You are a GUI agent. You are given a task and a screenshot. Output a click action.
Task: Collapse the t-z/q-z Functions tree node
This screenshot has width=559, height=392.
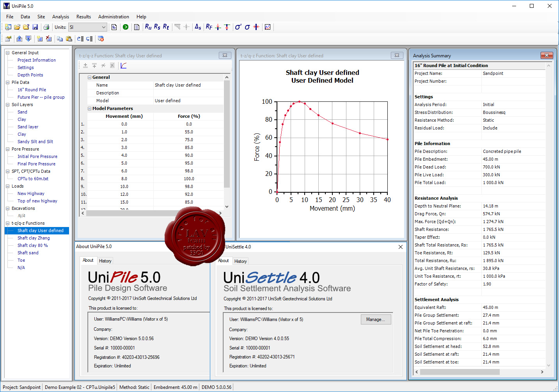point(7,223)
